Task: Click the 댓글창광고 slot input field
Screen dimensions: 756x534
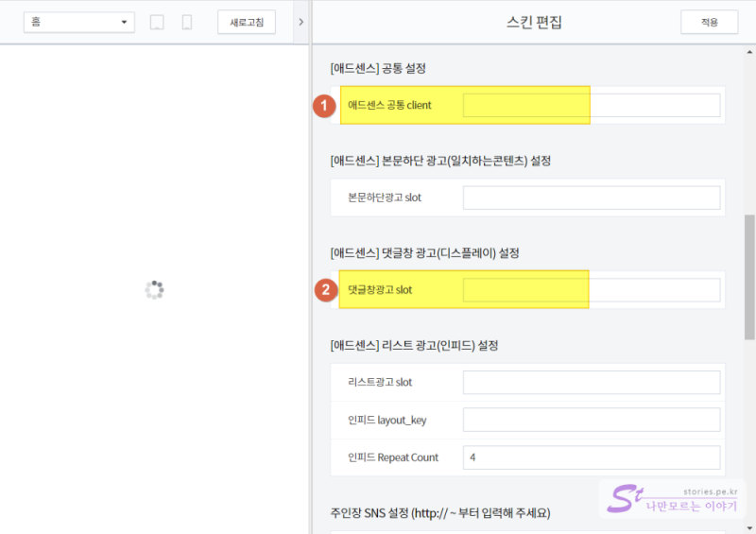Action: coord(592,290)
